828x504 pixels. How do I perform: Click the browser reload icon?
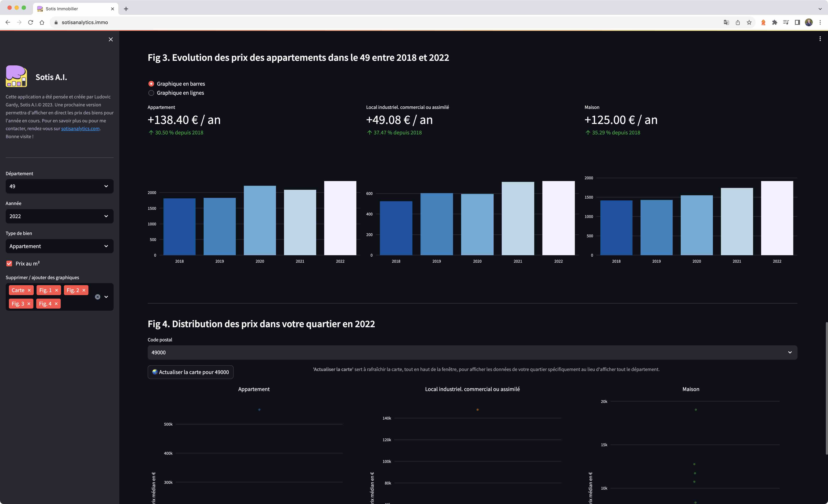click(31, 23)
